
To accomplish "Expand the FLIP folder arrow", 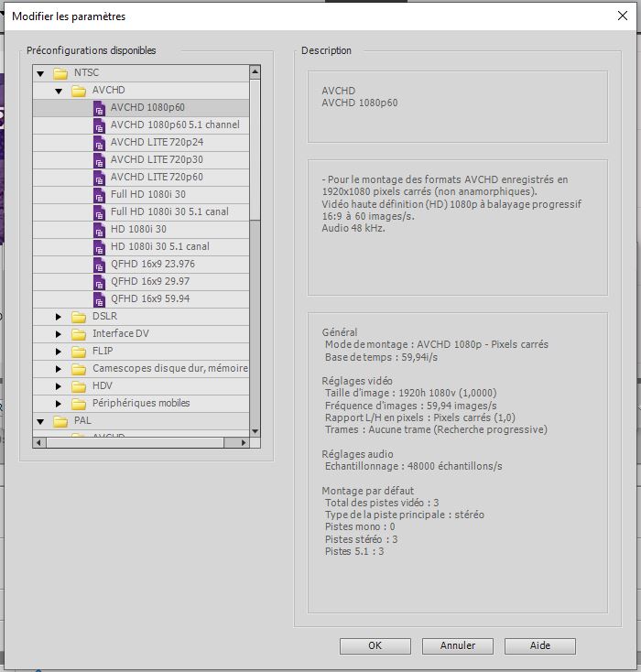I will coord(58,352).
